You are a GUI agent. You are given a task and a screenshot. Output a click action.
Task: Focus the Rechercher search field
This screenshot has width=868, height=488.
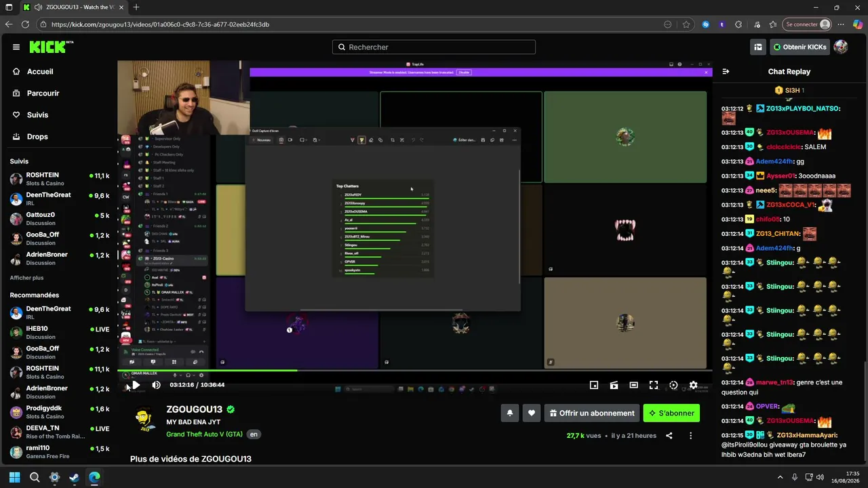coord(434,47)
